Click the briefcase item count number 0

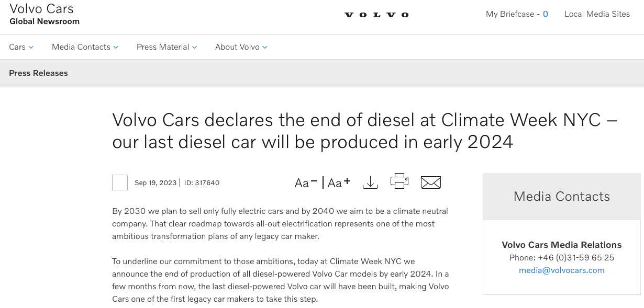tap(545, 14)
